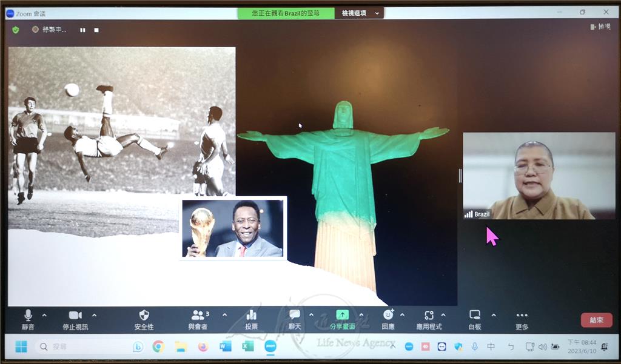
Task: Mute the microphone in Zoom toolbar
Action: click(x=28, y=320)
